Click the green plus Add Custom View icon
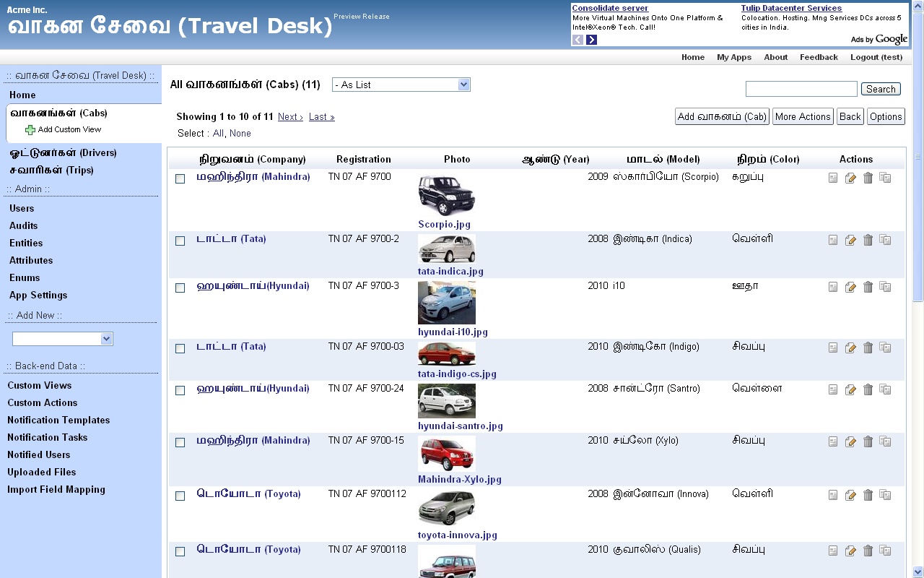 (x=30, y=130)
